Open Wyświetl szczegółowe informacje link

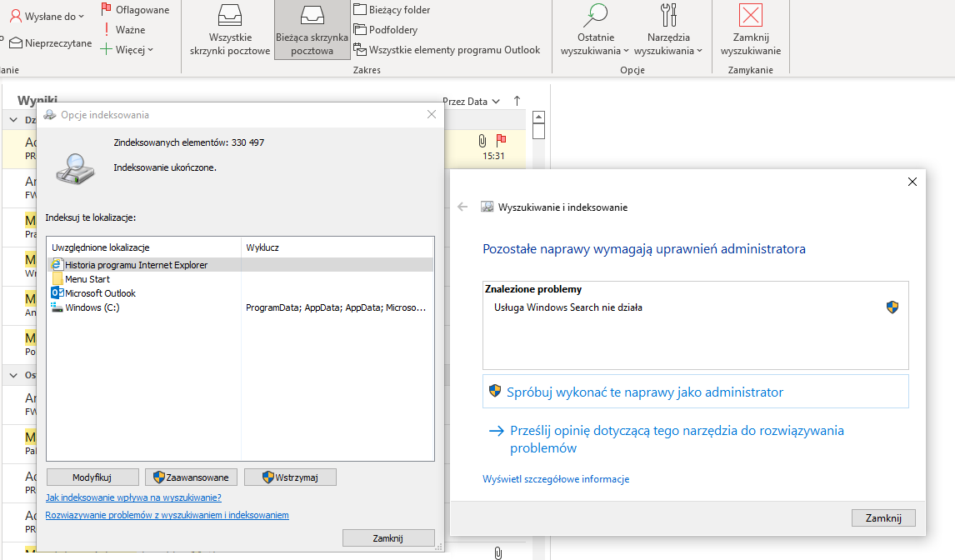click(556, 479)
